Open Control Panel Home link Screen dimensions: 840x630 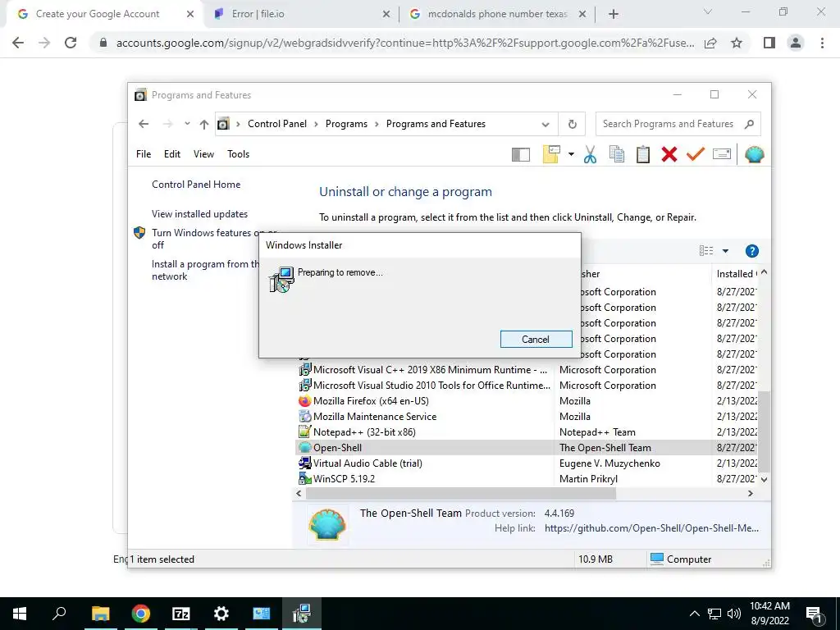pyautogui.click(x=196, y=185)
